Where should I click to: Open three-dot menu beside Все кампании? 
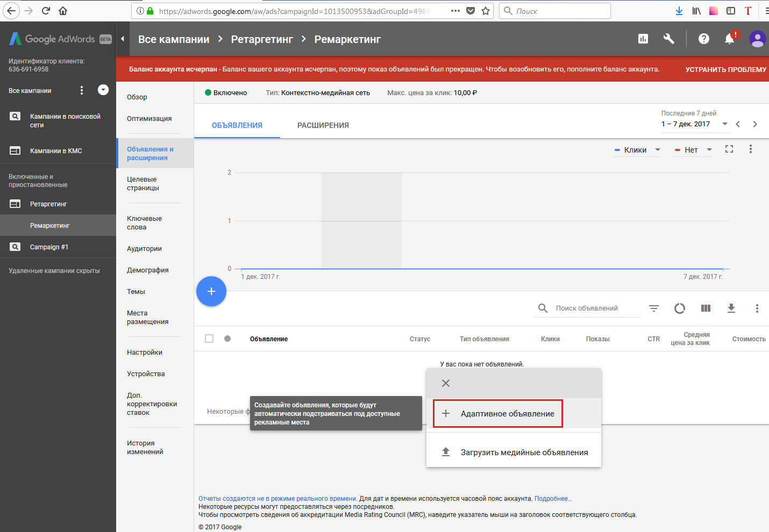pos(82,90)
